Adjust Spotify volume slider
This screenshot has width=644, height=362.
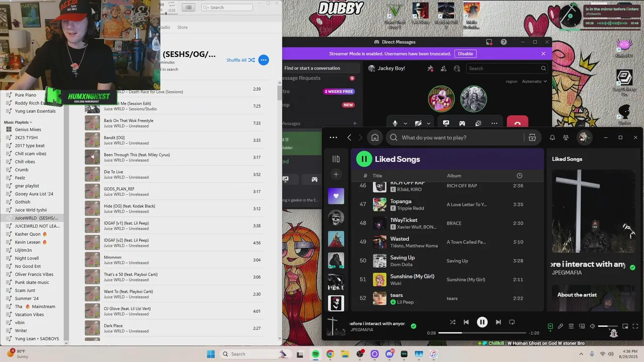point(608,326)
